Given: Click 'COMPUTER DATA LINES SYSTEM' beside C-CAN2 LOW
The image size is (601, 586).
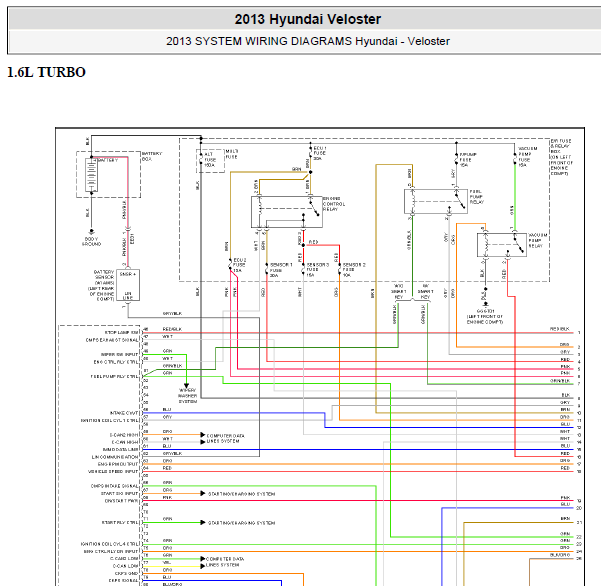Looking at the screenshot, I should [225, 562].
